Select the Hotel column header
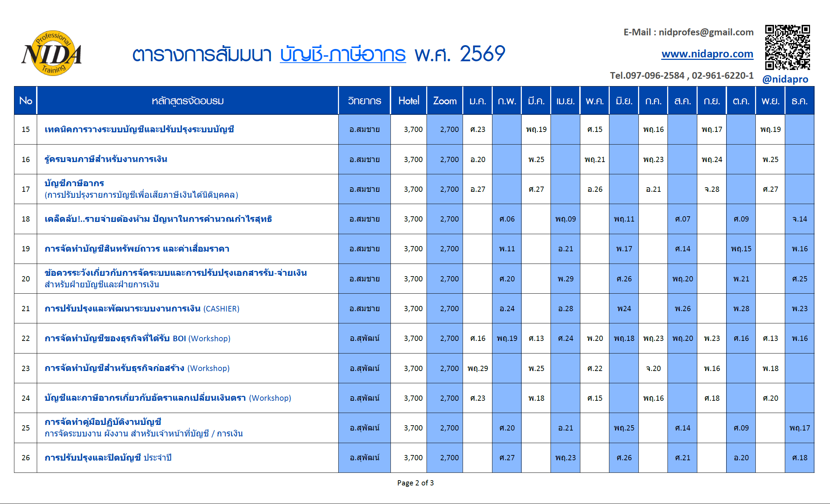Viewport: 830px width, 504px height. (409, 101)
